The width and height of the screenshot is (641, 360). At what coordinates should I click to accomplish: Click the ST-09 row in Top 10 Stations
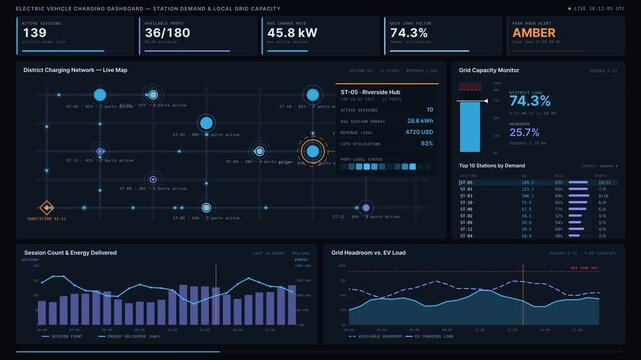(x=538, y=223)
